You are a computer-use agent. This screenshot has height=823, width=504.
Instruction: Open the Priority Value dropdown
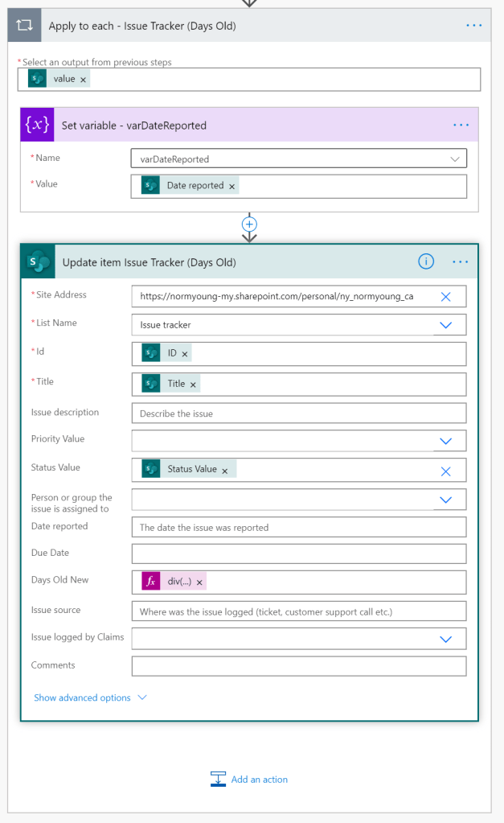(445, 441)
